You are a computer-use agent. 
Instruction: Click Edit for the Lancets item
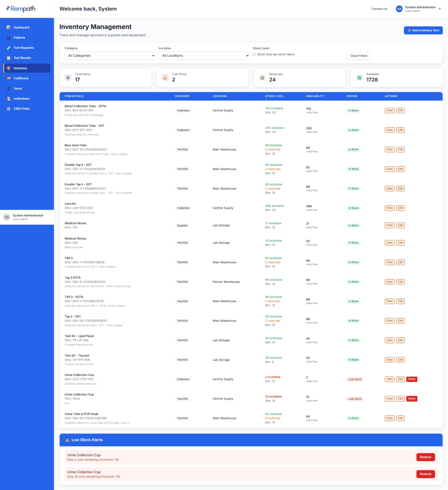(400, 208)
